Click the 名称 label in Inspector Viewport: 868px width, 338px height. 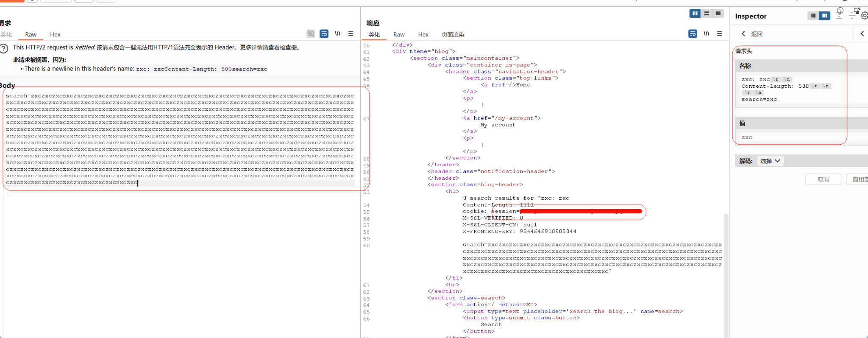click(x=745, y=66)
